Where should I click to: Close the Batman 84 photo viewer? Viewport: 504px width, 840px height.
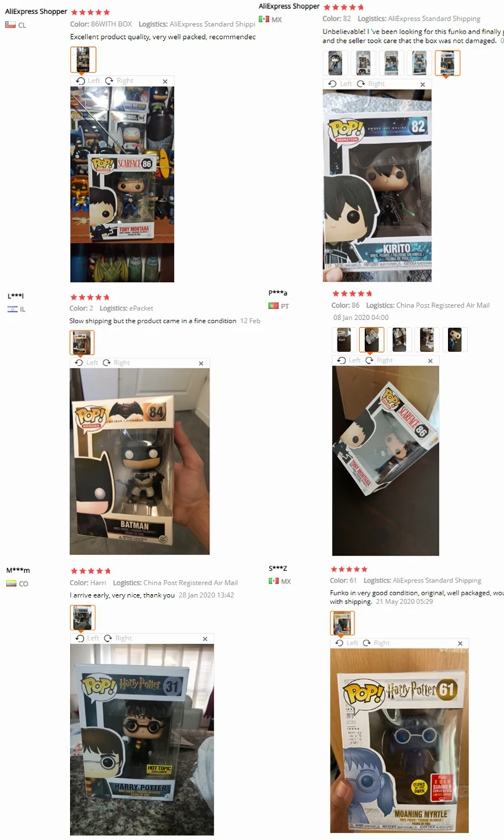(201, 364)
